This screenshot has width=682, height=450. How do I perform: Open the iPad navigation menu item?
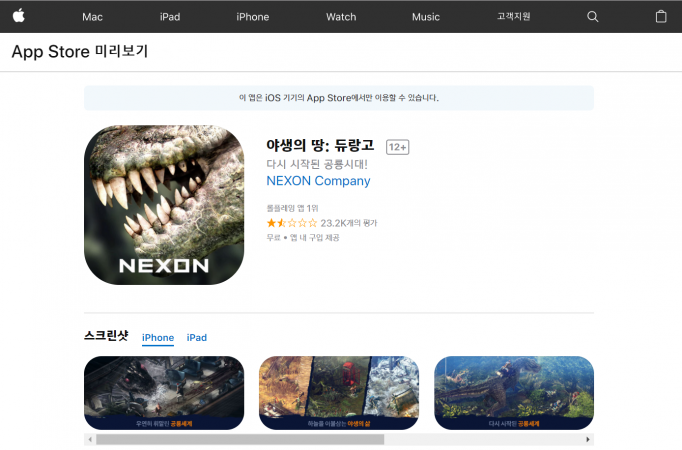pyautogui.click(x=170, y=17)
